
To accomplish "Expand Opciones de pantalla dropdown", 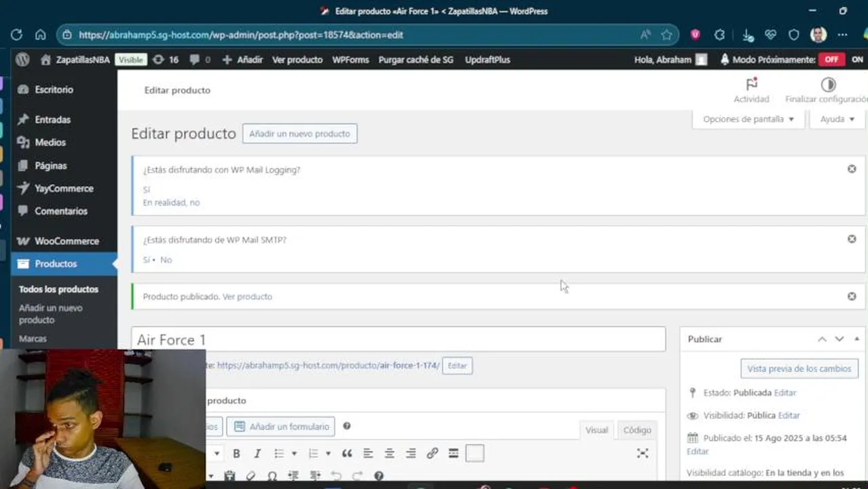I will pyautogui.click(x=748, y=119).
